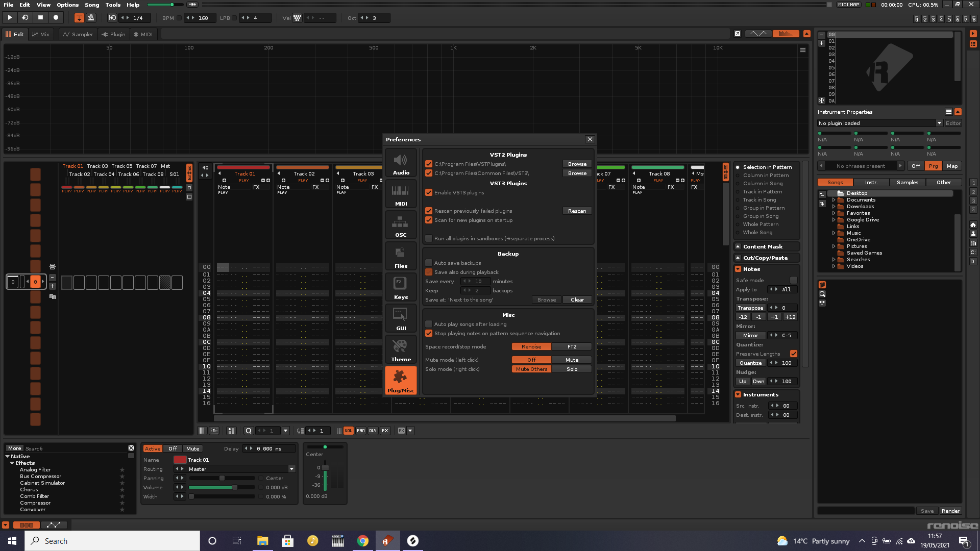Open Chrome from the taskbar
This screenshot has width=980, height=551.
[363, 541]
